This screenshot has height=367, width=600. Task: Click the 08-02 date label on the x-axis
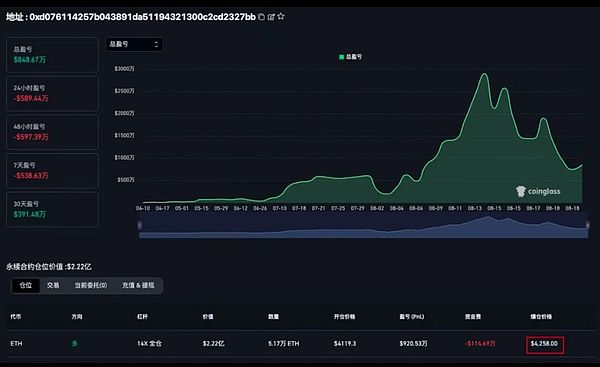[377, 208]
